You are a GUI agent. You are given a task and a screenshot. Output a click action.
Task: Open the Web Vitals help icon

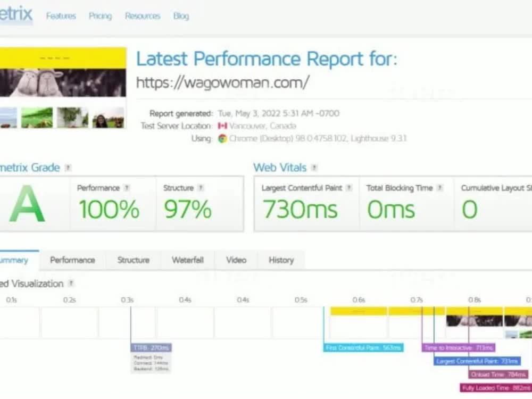click(x=314, y=168)
